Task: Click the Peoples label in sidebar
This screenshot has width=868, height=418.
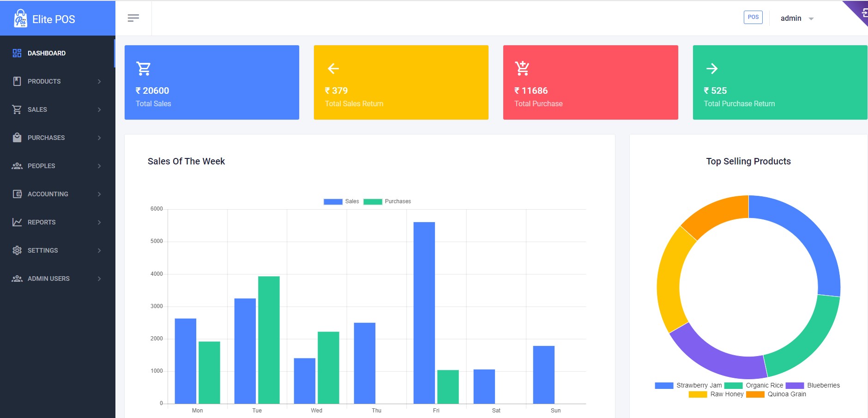Action: (x=42, y=166)
